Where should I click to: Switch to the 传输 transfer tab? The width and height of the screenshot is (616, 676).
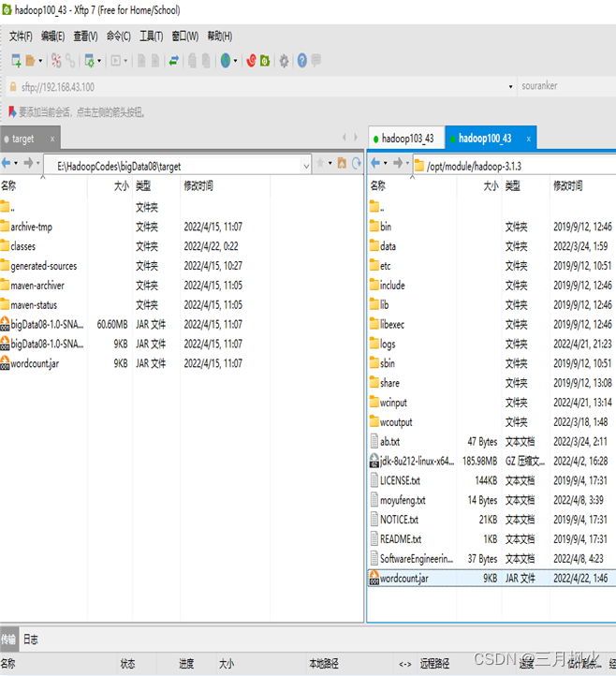click(8, 639)
